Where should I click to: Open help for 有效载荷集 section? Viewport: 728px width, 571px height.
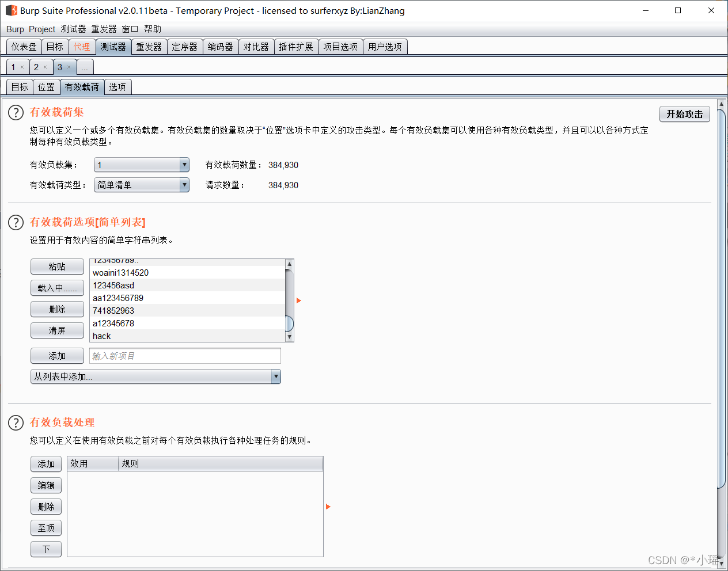16,113
